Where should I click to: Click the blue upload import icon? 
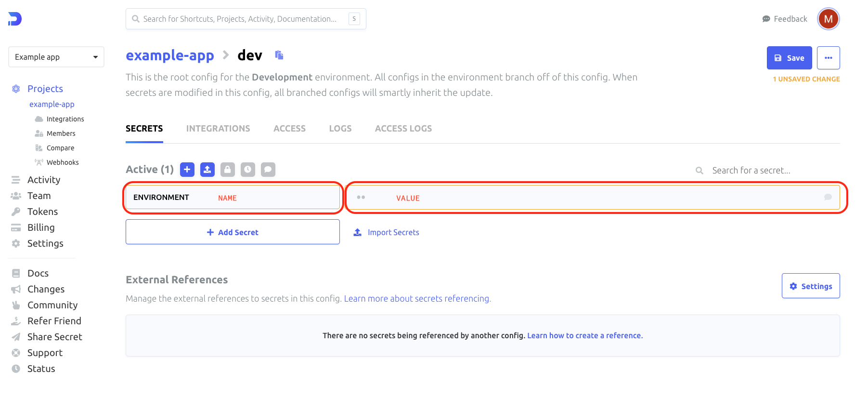207,170
